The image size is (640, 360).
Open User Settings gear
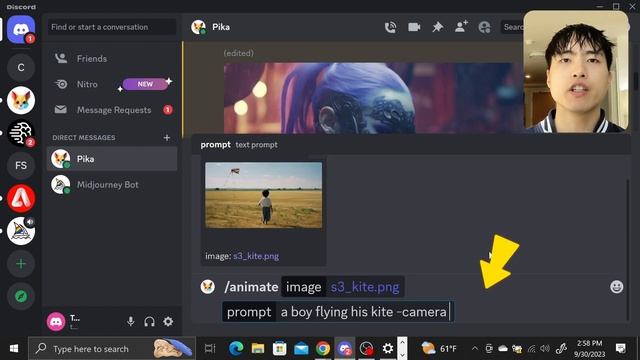168,322
